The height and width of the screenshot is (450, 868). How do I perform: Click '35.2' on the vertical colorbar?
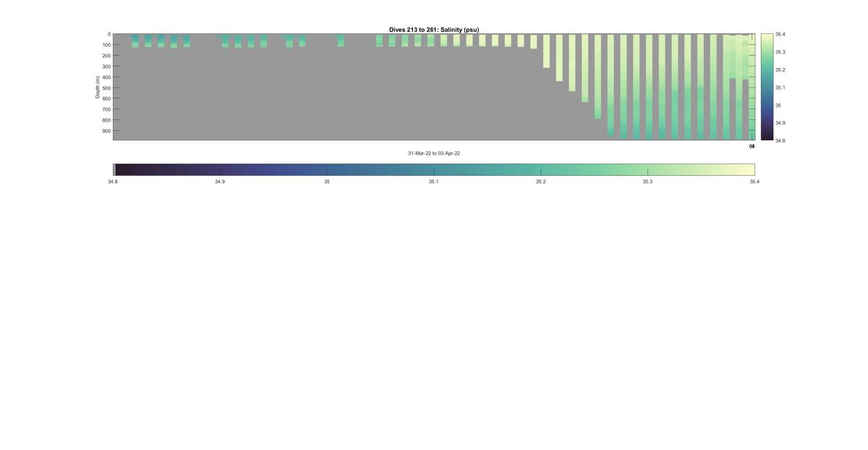click(x=780, y=69)
